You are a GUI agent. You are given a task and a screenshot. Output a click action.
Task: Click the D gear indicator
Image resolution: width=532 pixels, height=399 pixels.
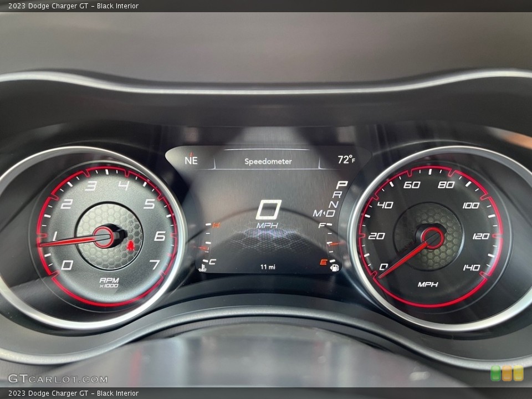tap(330, 213)
